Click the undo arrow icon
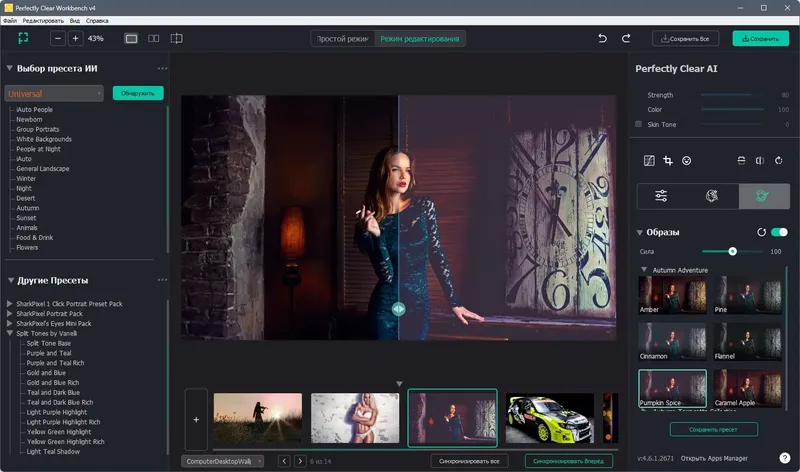Screen dimensions: 800x472 [602, 39]
